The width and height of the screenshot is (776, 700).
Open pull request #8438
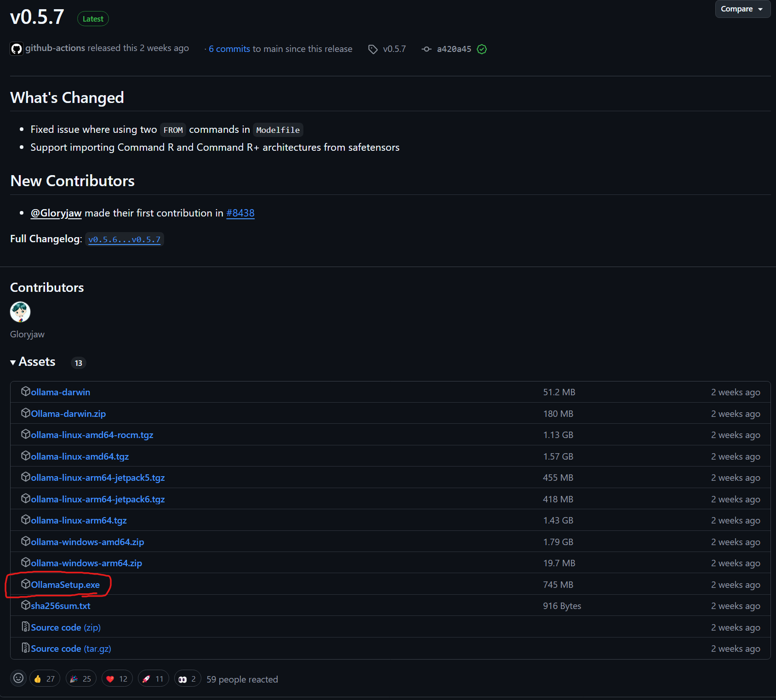240,213
